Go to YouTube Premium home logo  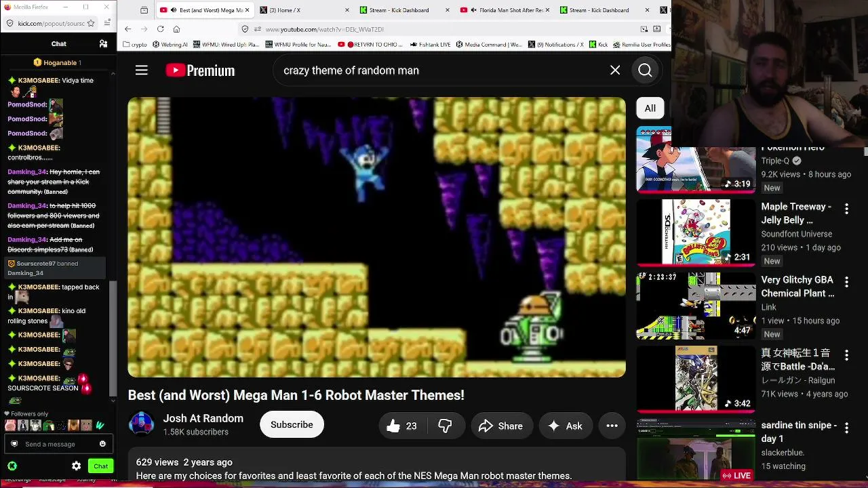tap(200, 70)
